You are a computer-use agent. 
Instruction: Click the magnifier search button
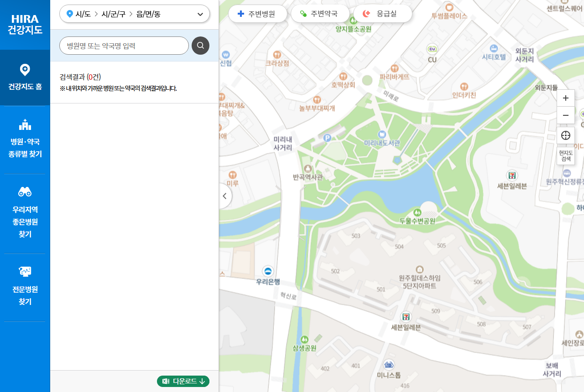[200, 46]
